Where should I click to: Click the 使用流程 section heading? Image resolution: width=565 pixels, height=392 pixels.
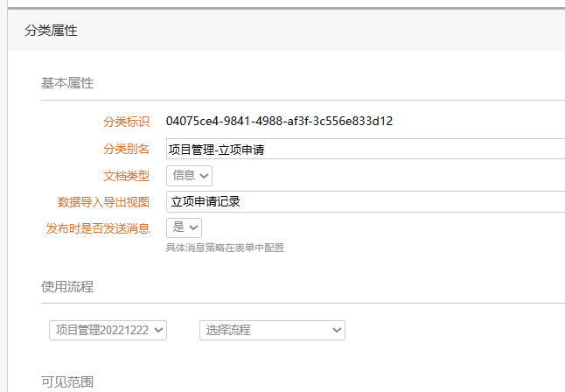67,287
